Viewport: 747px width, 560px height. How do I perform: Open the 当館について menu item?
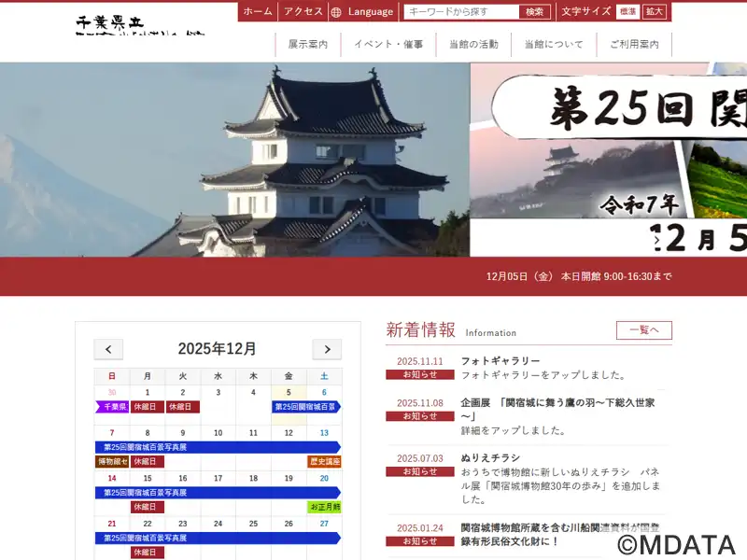(553, 44)
